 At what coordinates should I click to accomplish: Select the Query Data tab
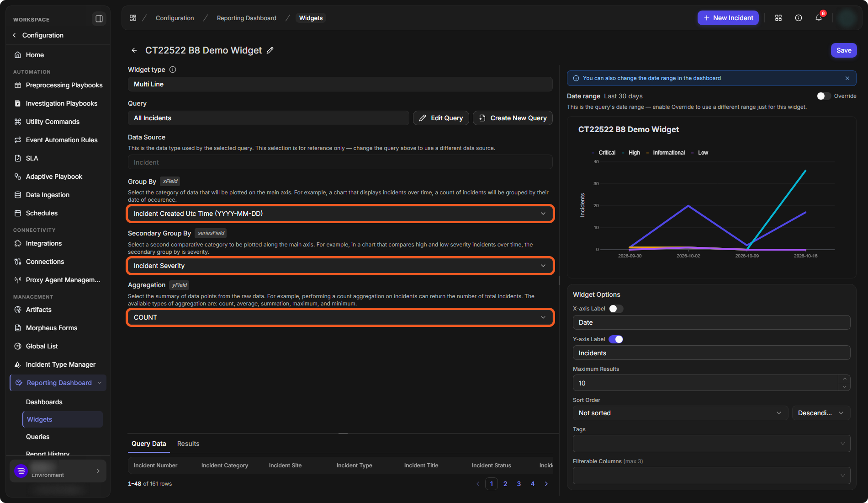point(149,444)
